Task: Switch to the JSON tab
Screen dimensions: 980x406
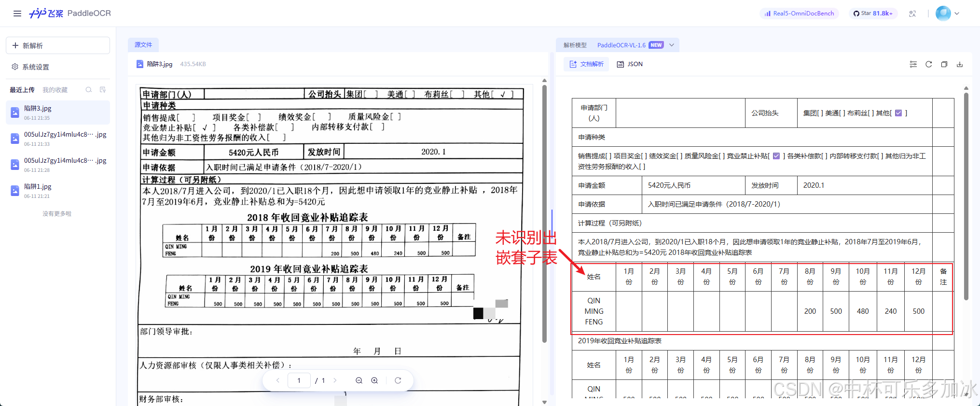Action: (630, 64)
